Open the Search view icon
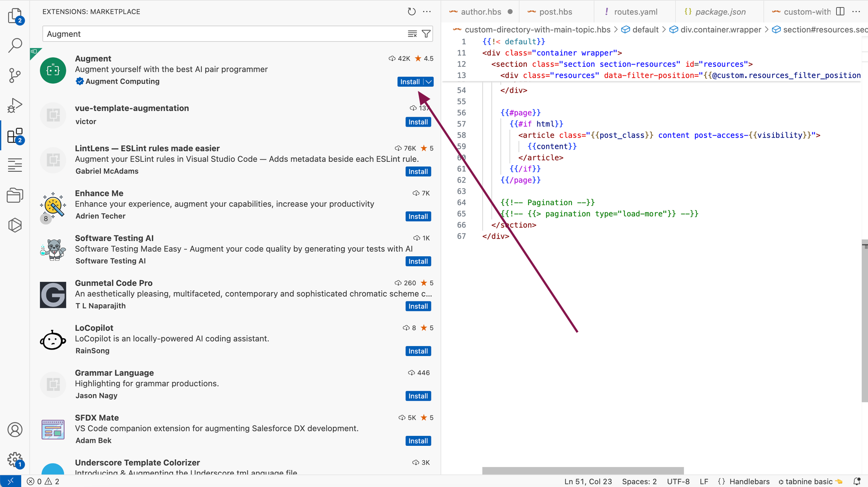Screen dimensions: 868x487 pyautogui.click(x=15, y=45)
